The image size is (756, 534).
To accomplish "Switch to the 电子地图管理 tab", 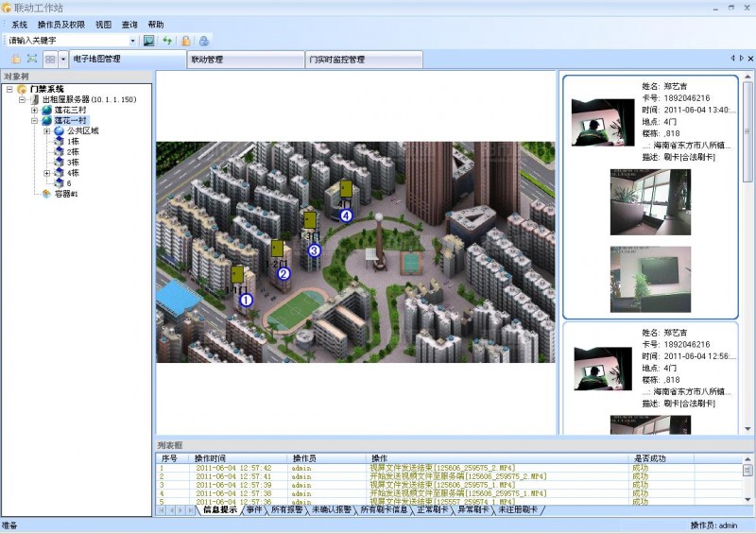I will pyautogui.click(x=128, y=60).
